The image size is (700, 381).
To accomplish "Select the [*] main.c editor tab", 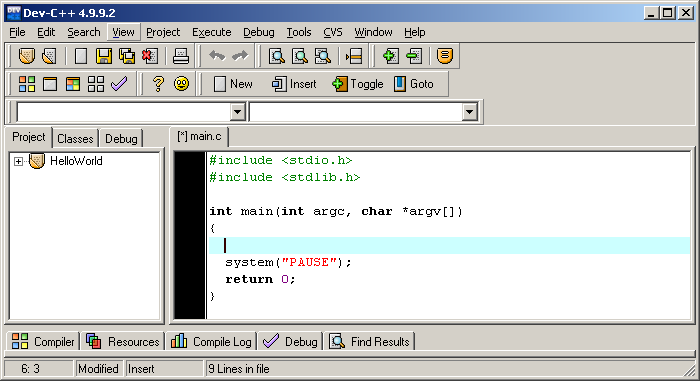I will click(x=199, y=137).
